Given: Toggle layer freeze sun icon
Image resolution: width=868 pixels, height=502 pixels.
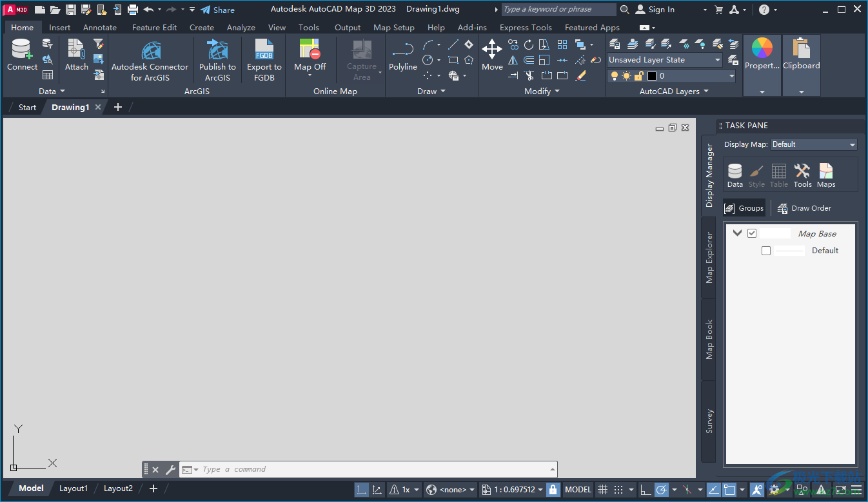Looking at the screenshot, I should 626,76.
